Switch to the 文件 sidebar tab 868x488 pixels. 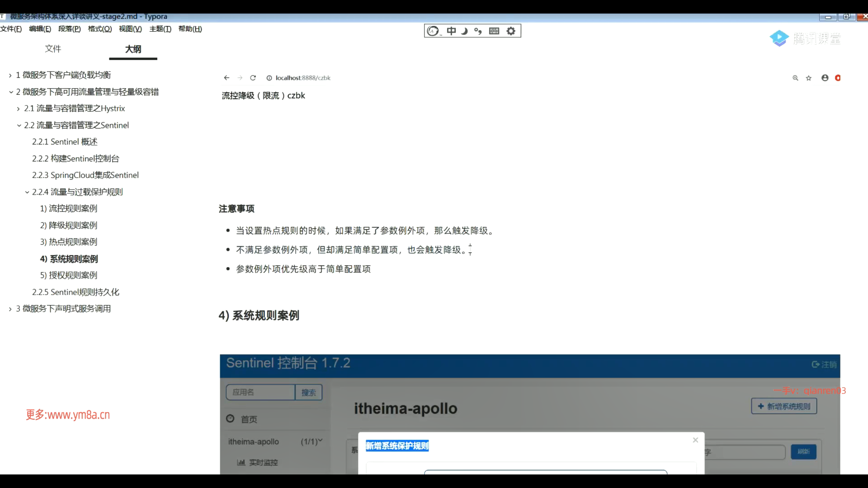tap(53, 49)
